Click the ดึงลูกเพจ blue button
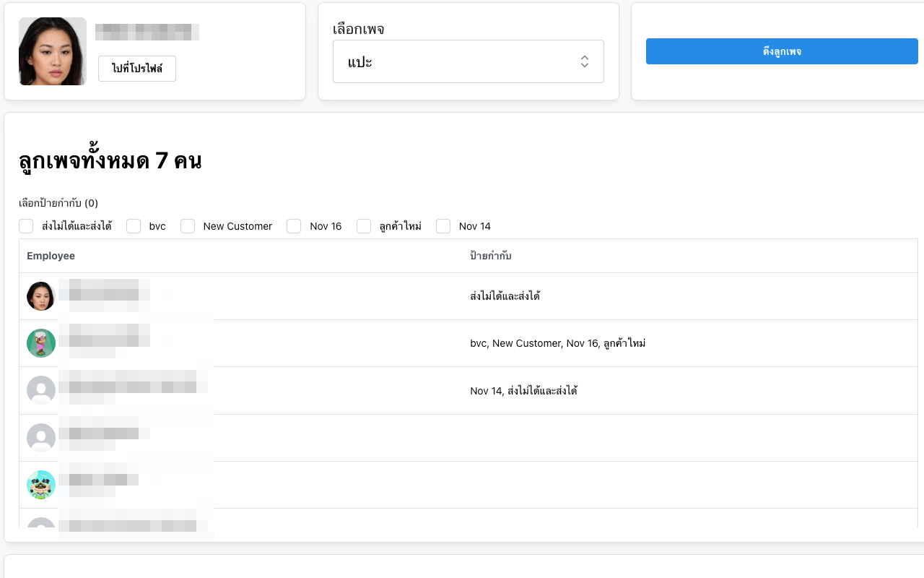Viewport: 924px width, 578px height. [x=782, y=51]
